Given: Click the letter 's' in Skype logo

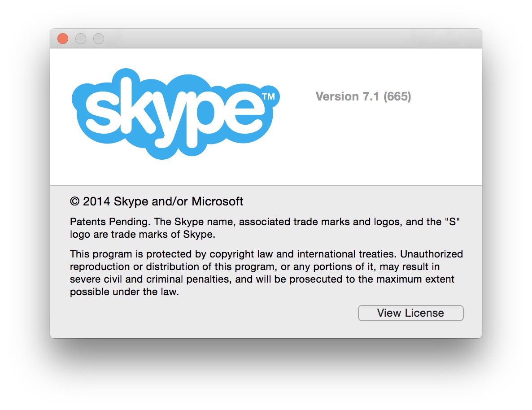Looking at the screenshot, I should pyautogui.click(x=103, y=110).
